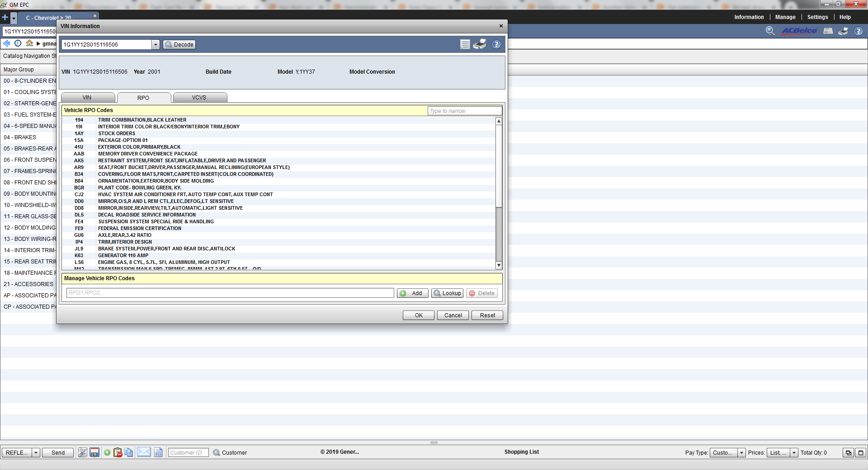Close the C - Chevrolet tab
Viewport: 868px width, 470px height.
[x=95, y=16]
